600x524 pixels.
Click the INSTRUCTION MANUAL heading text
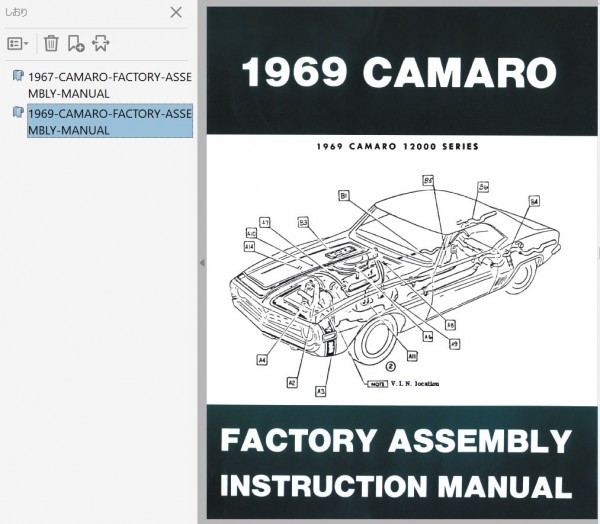click(396, 485)
